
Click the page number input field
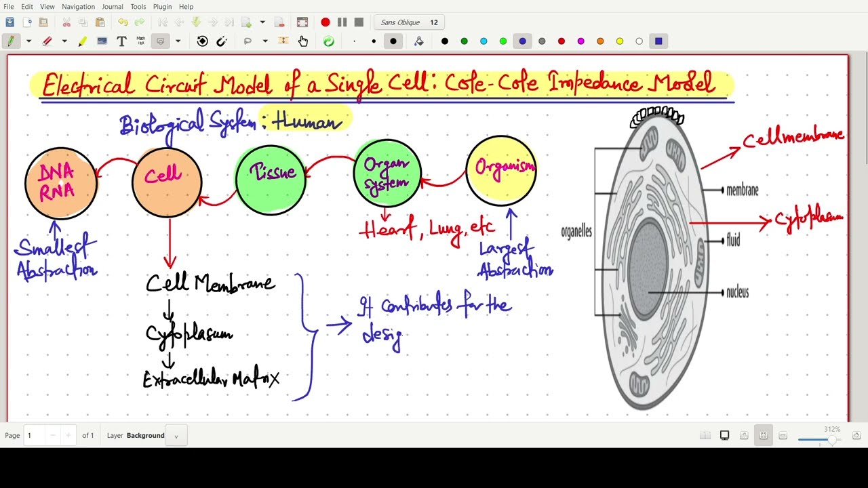[35, 436]
